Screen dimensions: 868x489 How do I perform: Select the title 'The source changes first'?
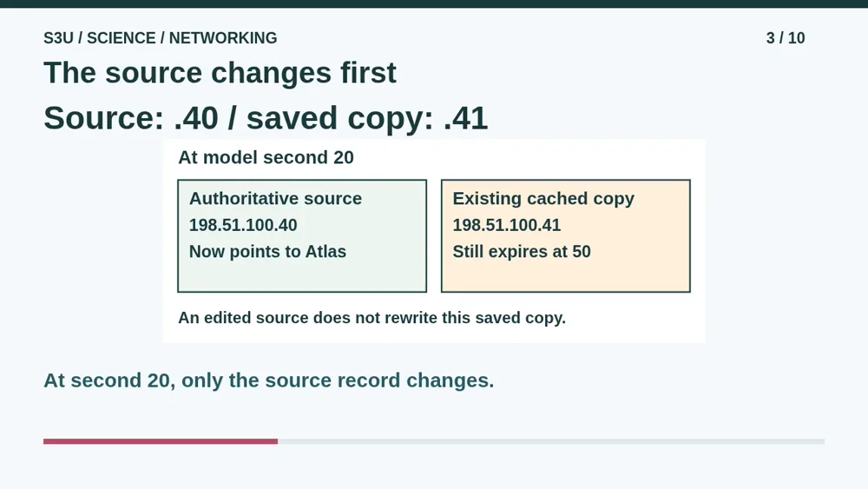point(220,73)
